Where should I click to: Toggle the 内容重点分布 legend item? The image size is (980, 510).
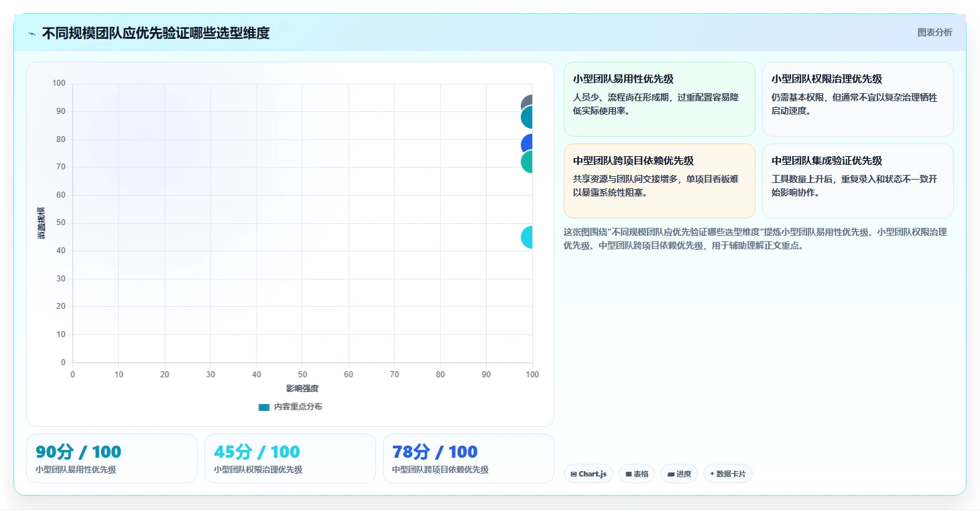tap(290, 407)
